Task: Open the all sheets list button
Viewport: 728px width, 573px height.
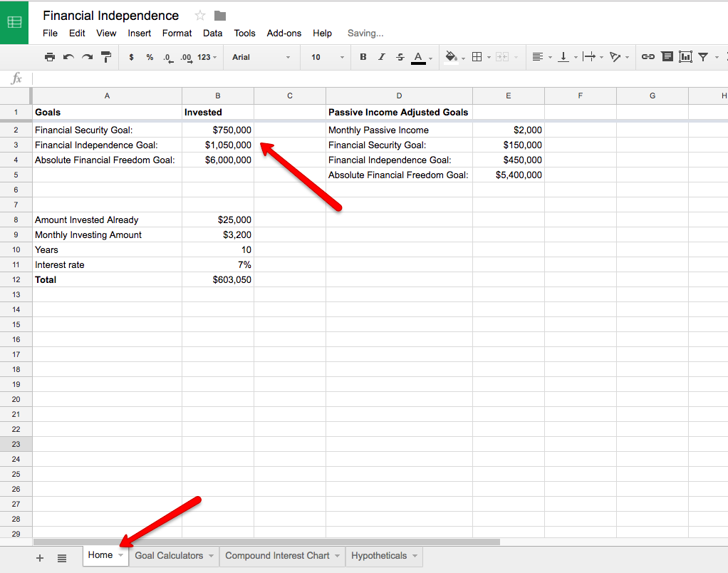Action: 62,558
